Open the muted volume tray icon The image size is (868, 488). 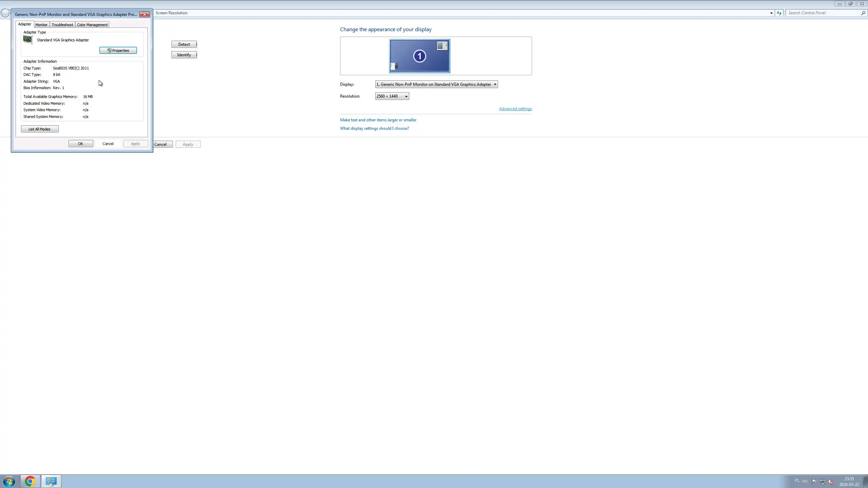831,482
